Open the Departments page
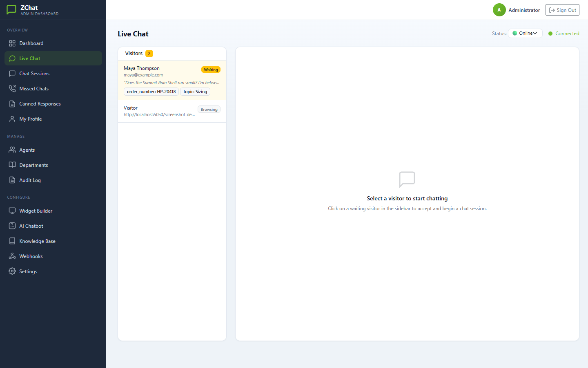Image resolution: width=588 pixels, height=368 pixels. tap(53, 165)
